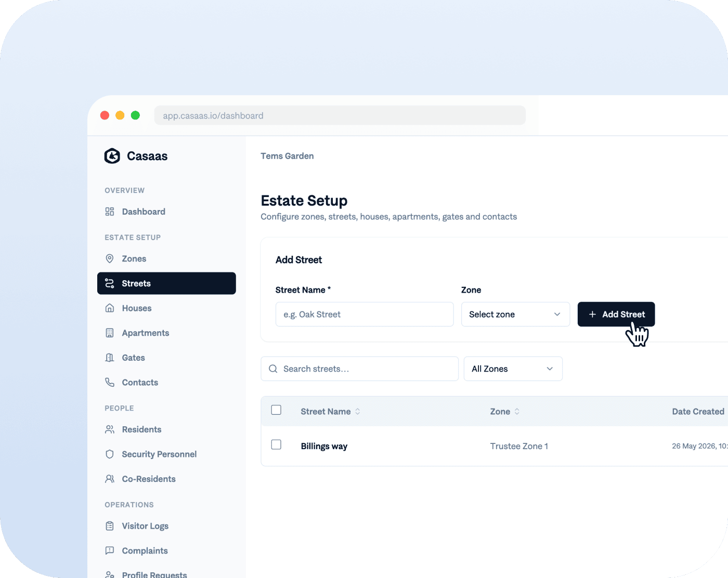Click the red window close dot
The width and height of the screenshot is (728, 578).
(x=105, y=115)
